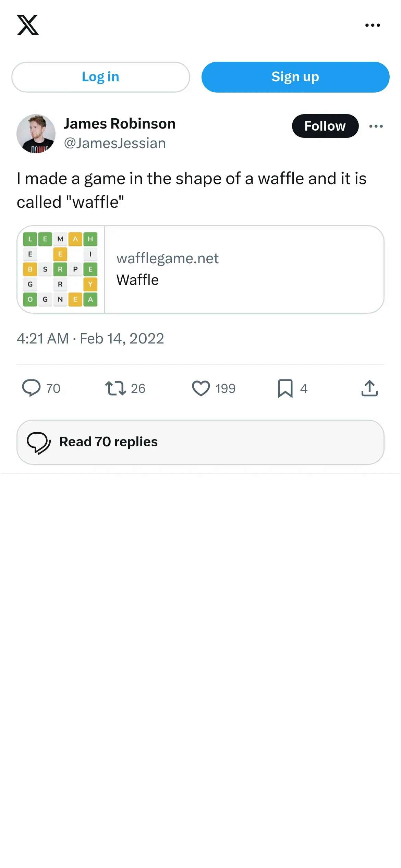The height and width of the screenshot is (868, 401).
Task: Click the reply speech bubble icon
Action: coord(31,388)
